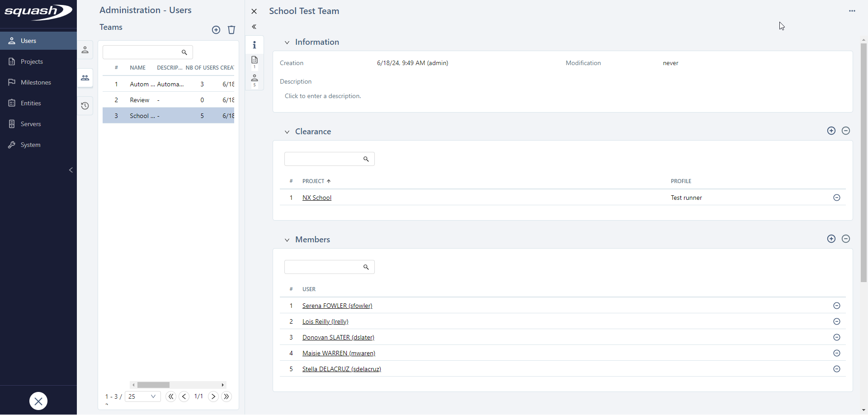Click the Teams (two people) icon on the left rail
The image size is (868, 415).
tap(85, 78)
